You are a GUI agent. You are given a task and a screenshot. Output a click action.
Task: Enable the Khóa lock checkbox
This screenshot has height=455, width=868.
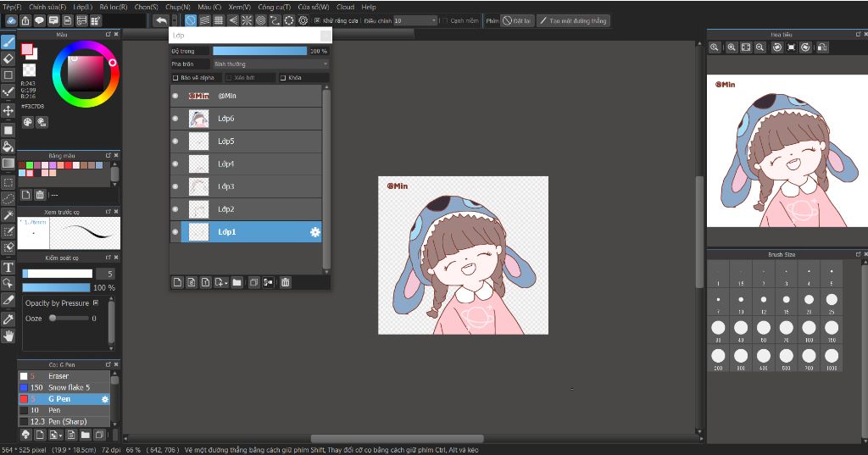pyautogui.click(x=283, y=78)
